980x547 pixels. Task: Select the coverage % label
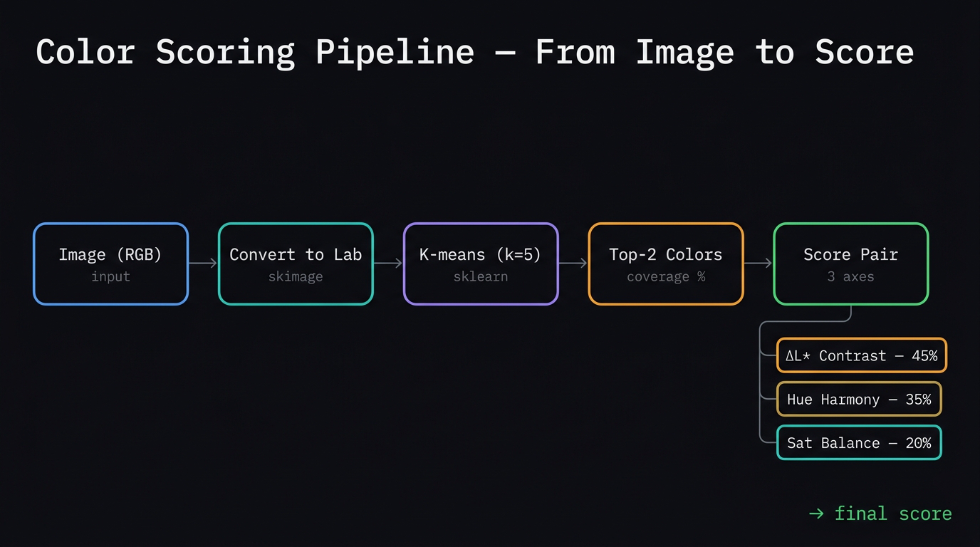pos(665,276)
